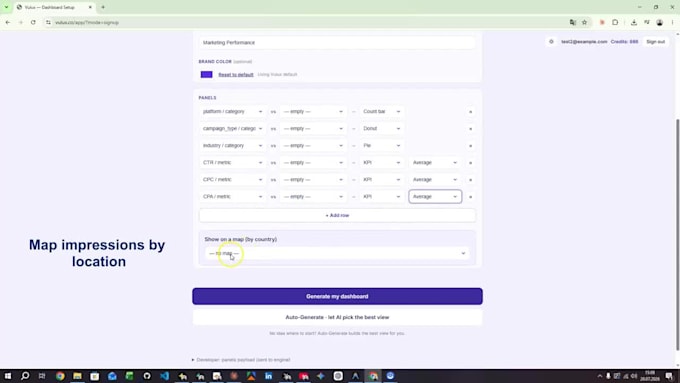680x383 pixels.
Task: Open the campaign_type field dropdown
Action: pos(232,128)
